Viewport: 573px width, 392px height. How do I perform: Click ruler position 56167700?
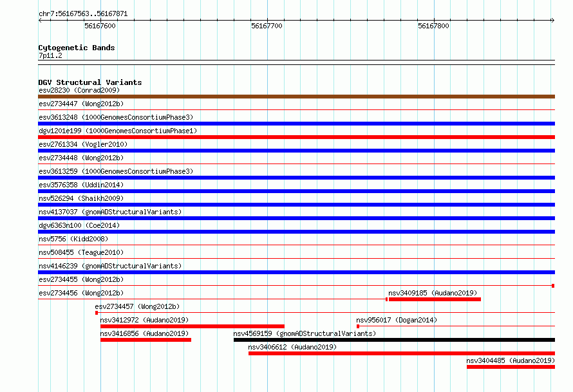coord(267,26)
